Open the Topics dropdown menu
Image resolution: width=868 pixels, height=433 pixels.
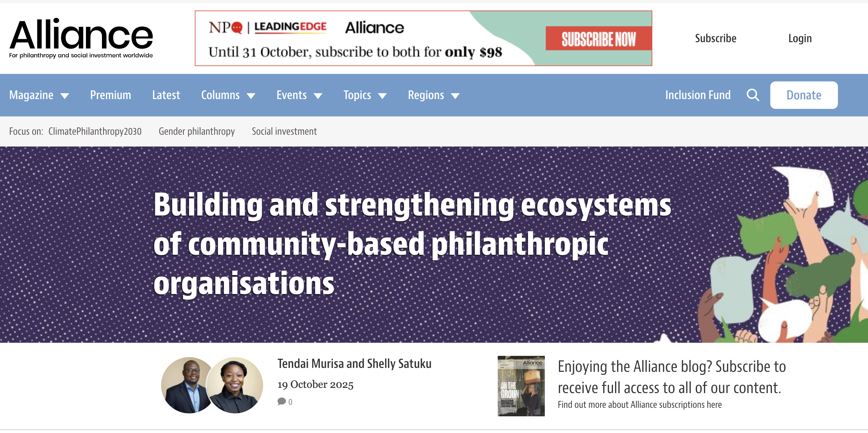365,95
